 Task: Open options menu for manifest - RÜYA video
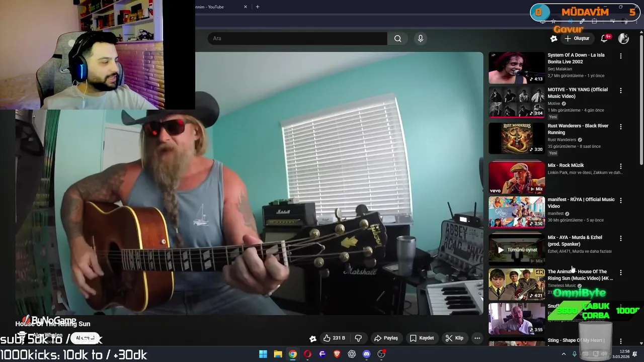click(620, 200)
